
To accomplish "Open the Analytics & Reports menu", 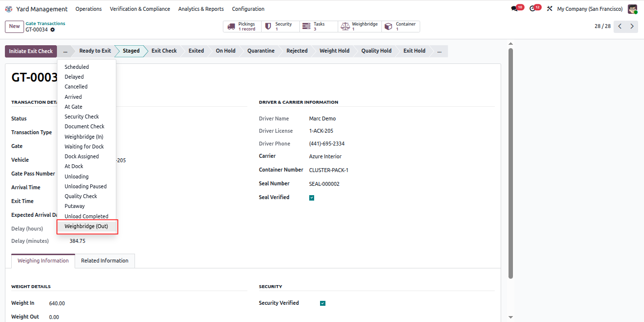I will click(x=201, y=9).
